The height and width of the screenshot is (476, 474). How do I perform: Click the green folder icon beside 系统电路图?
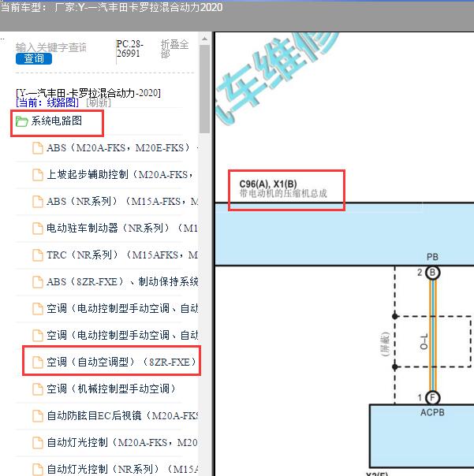coord(21,121)
